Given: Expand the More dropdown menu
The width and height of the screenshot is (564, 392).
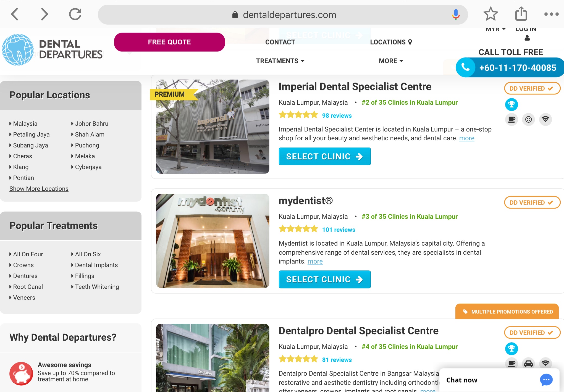Looking at the screenshot, I should pos(391,61).
